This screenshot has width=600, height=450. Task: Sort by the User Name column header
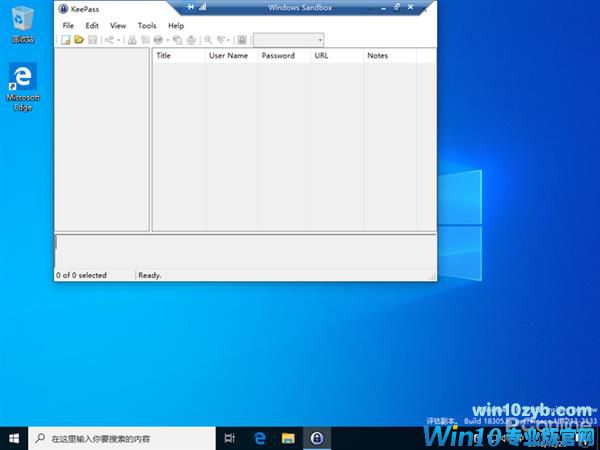tap(232, 55)
